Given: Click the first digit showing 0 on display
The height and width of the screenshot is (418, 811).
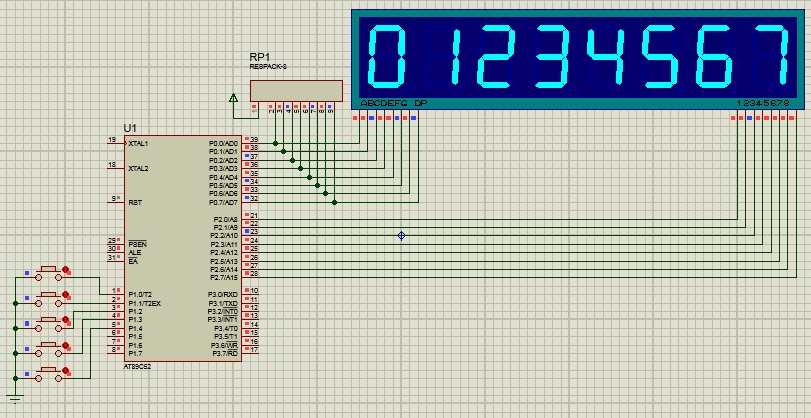Looking at the screenshot, I should (388, 55).
